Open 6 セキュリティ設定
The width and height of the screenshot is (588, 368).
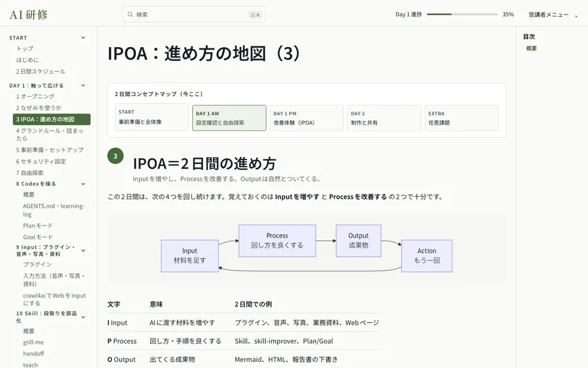coord(41,161)
